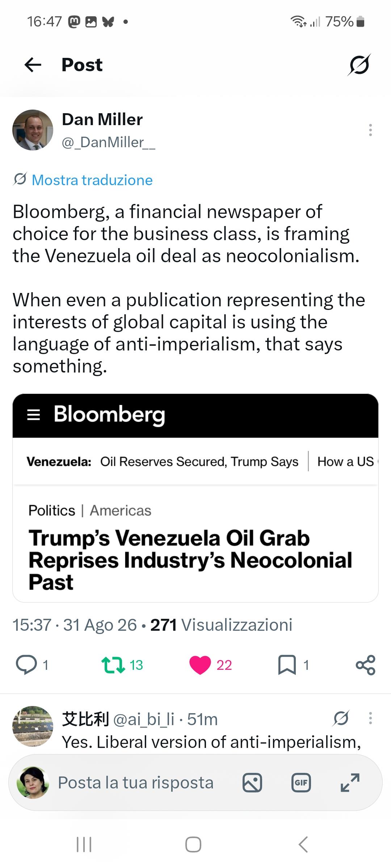Viewport: 391px width, 868px height.
Task: Open Dan Miller's profile picture
Action: pos(33,130)
